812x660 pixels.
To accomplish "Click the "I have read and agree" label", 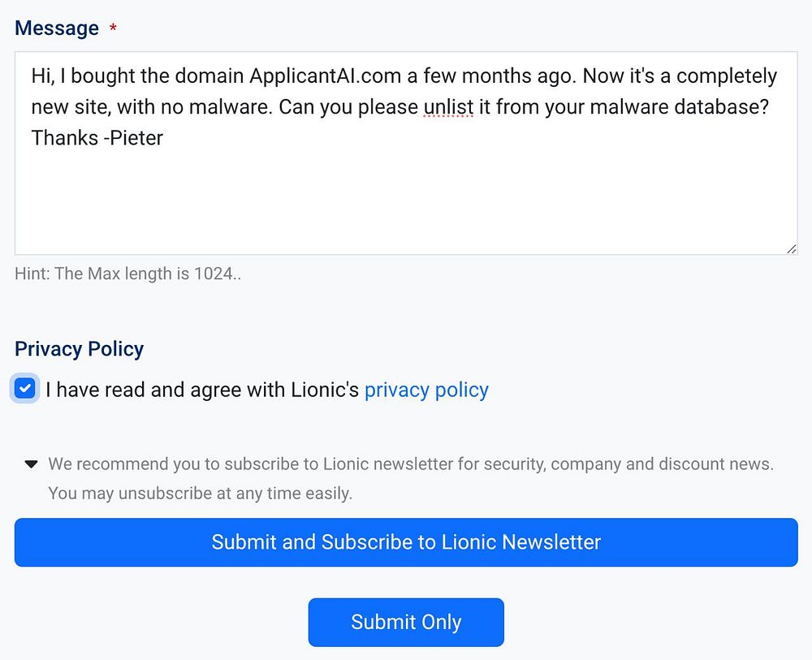I will point(201,390).
